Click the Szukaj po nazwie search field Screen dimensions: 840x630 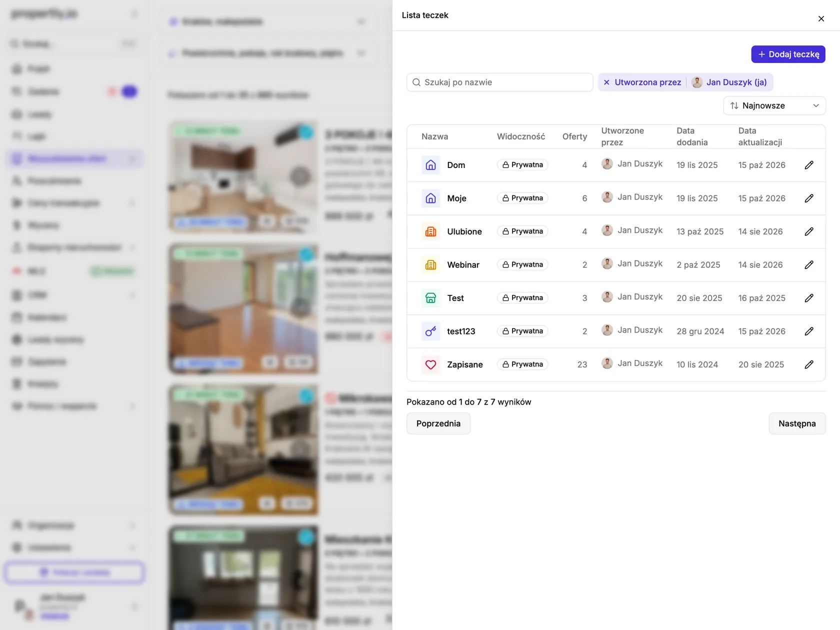[x=499, y=82]
